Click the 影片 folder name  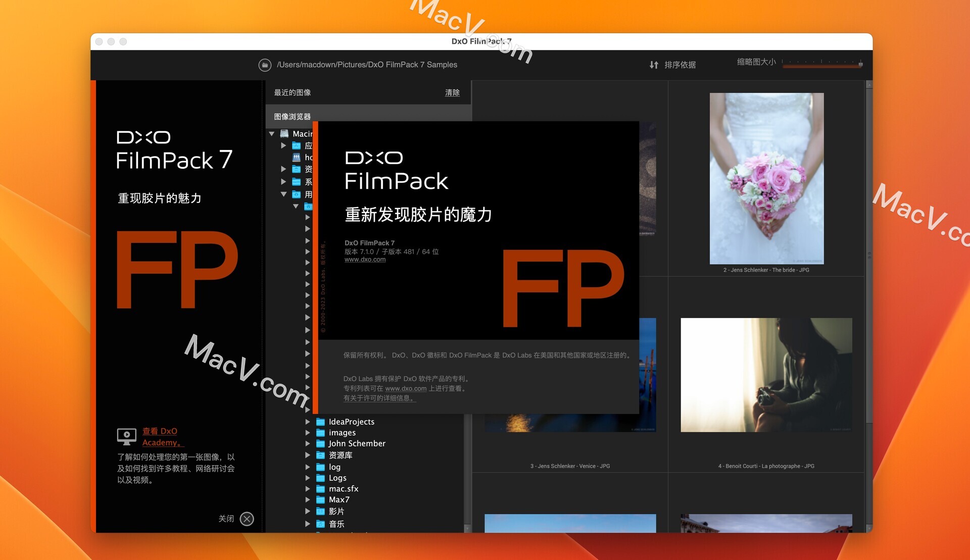pos(336,512)
